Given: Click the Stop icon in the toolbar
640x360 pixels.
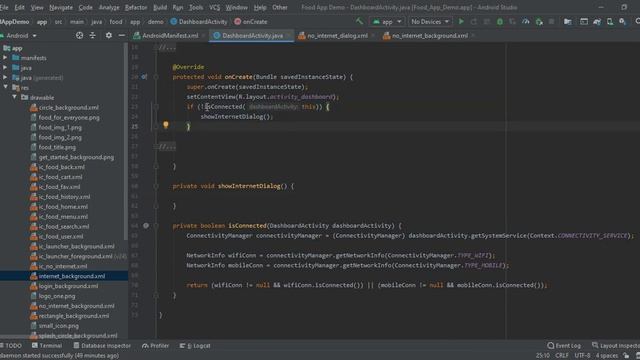Looking at the screenshot, I should (551, 22).
